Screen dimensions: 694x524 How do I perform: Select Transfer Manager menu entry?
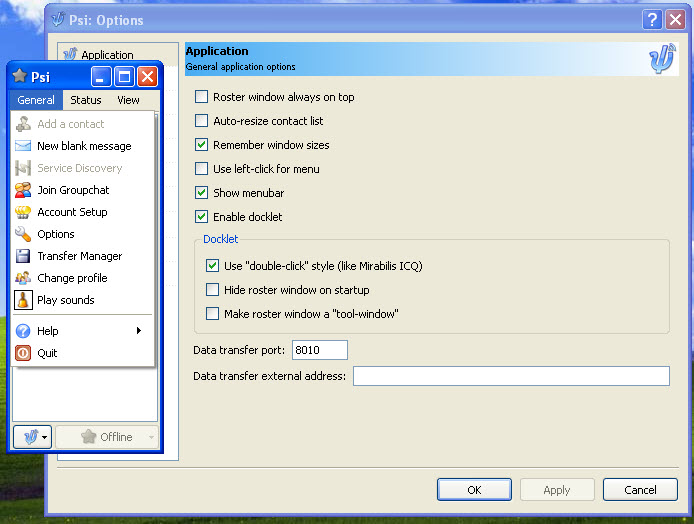point(83,256)
